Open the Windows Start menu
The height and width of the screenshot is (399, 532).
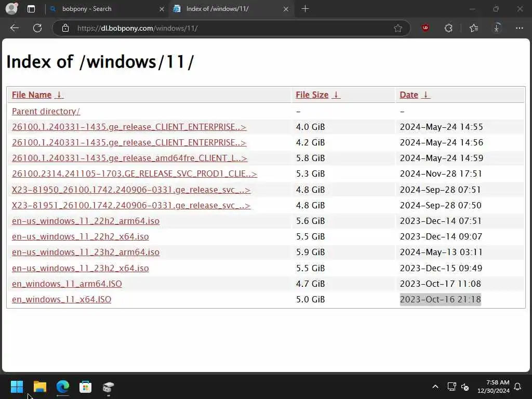coord(17,387)
